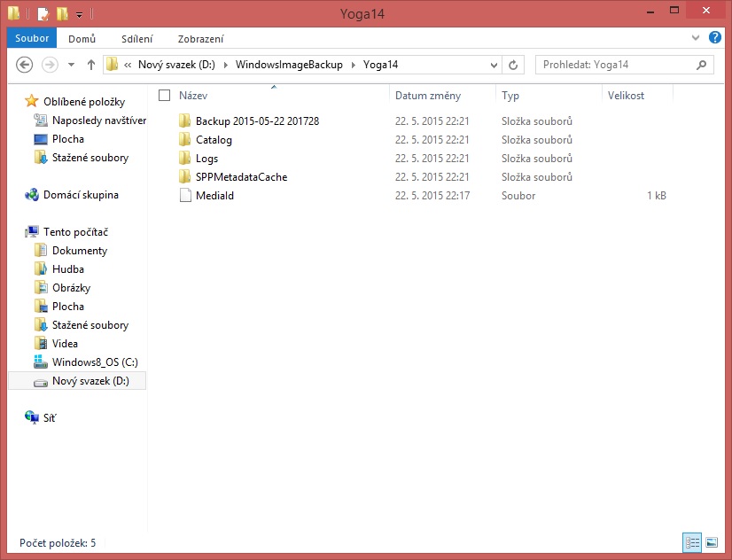The width and height of the screenshot is (732, 560).
Task: Open the Soubor menu
Action: (x=32, y=39)
